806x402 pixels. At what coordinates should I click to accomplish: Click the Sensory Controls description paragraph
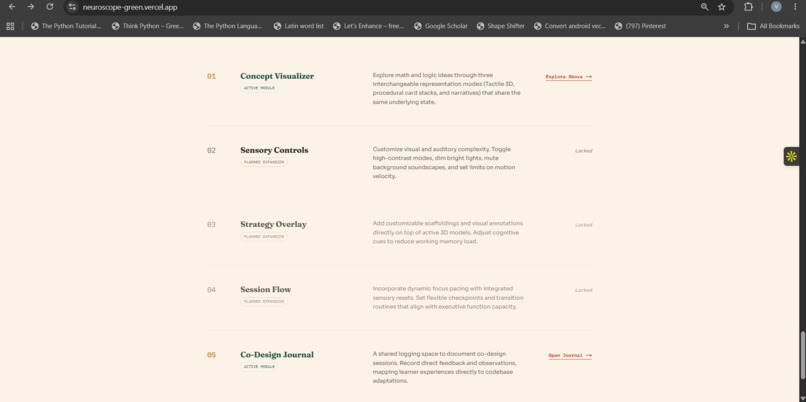tap(444, 162)
